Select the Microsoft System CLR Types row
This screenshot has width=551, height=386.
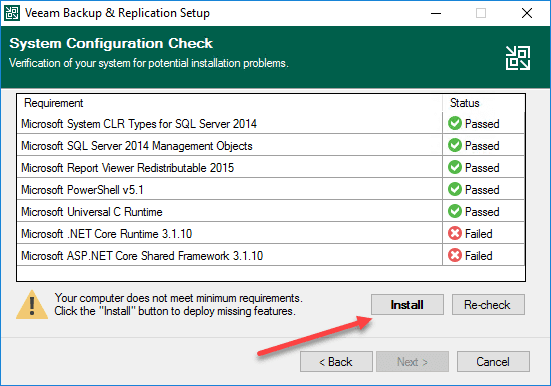point(271,123)
